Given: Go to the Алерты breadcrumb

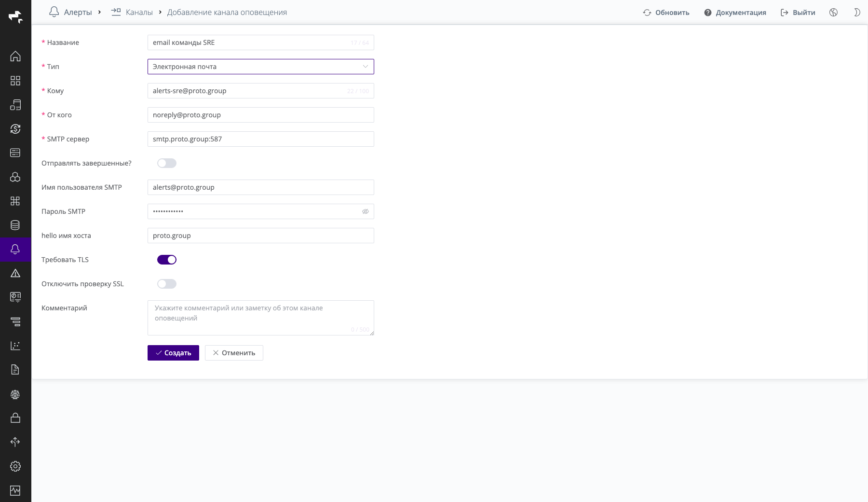Looking at the screenshot, I should [78, 13].
